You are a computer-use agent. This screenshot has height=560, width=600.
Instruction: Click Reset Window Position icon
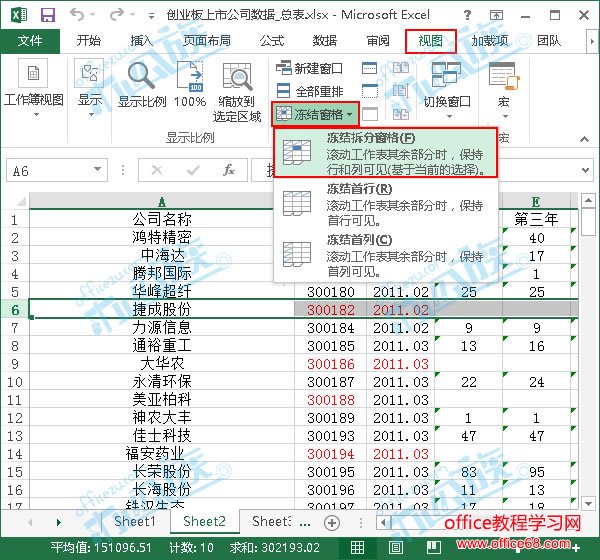[401, 114]
